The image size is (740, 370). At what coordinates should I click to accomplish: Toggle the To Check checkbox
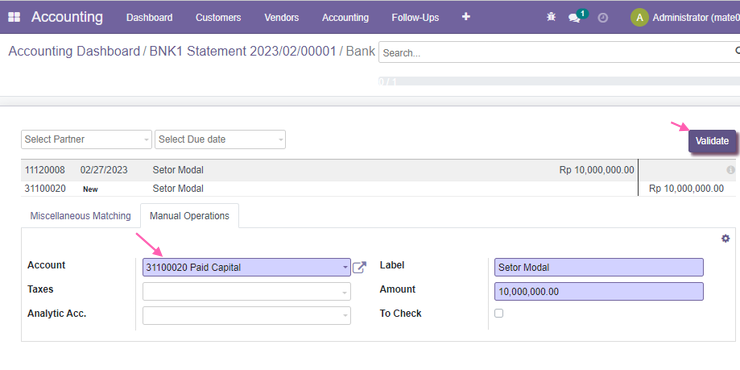pyautogui.click(x=498, y=313)
